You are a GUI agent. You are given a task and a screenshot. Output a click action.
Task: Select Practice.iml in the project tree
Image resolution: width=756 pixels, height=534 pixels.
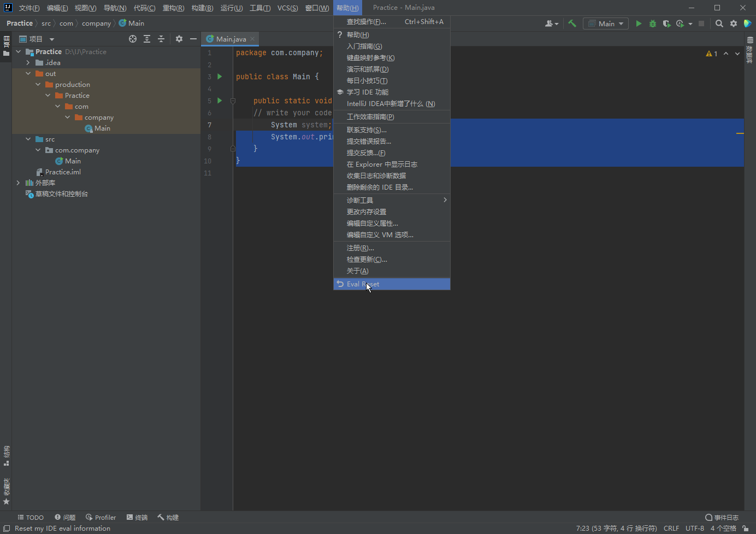63,172
